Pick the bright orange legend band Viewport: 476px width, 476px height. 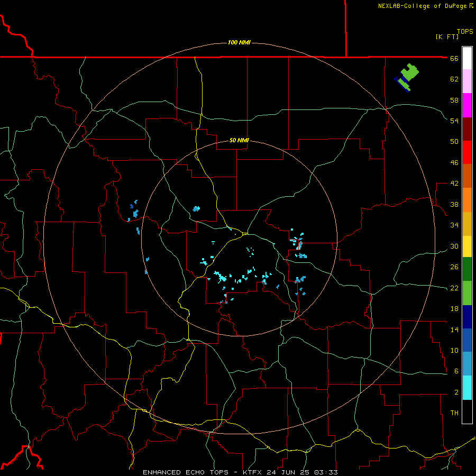tap(467, 200)
